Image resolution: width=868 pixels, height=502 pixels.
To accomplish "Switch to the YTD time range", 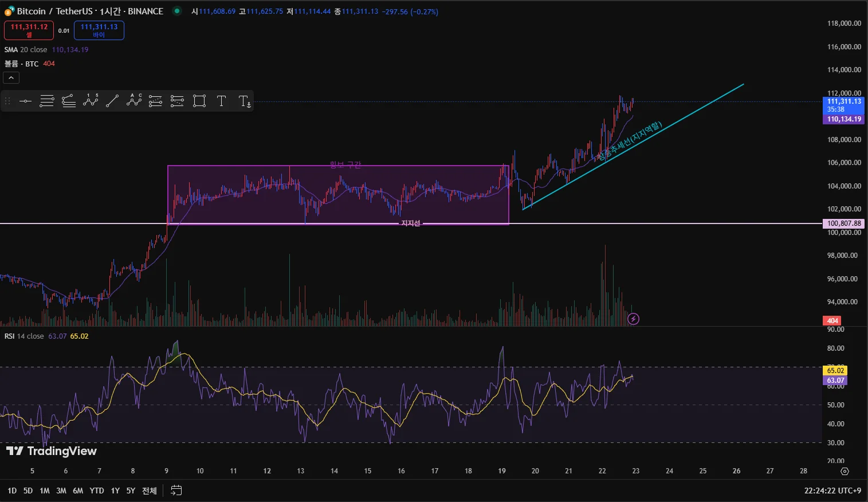I will coord(97,491).
